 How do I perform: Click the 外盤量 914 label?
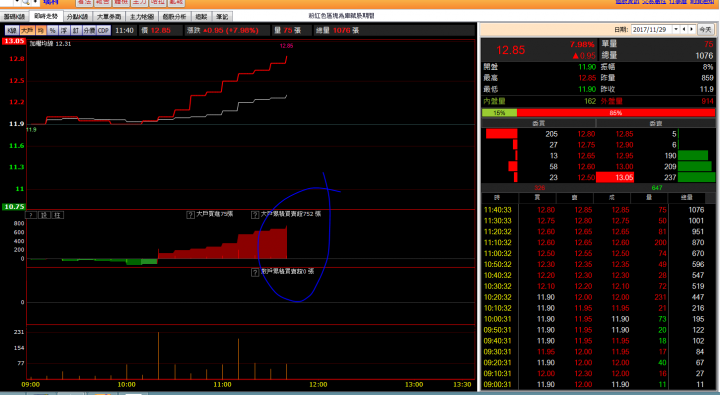tap(657, 101)
